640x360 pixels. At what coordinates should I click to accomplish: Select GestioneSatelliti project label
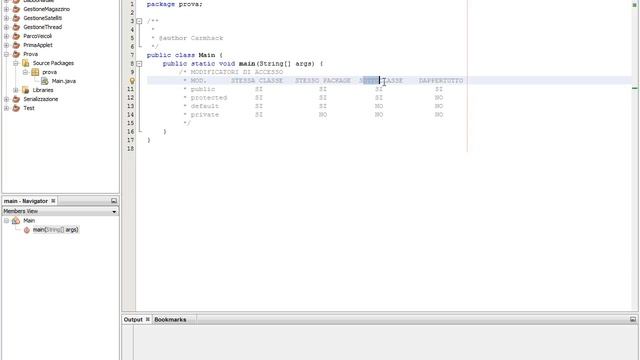pos(43,18)
